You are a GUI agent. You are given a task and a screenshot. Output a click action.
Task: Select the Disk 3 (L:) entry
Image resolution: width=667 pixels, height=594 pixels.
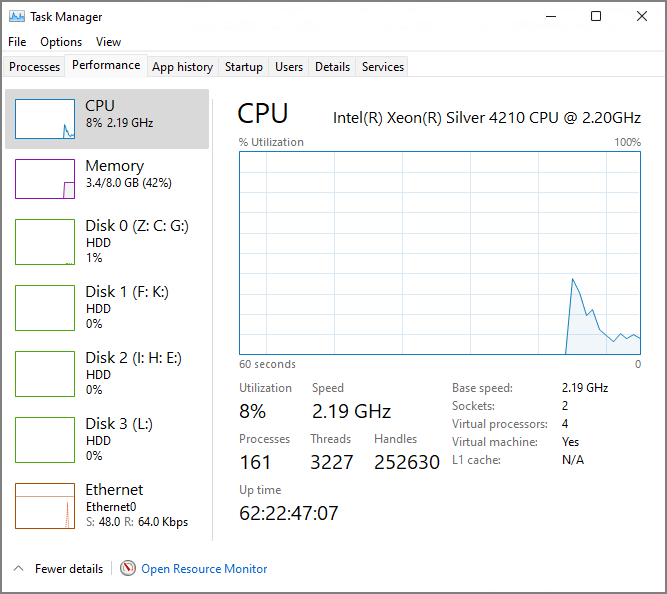[119, 439]
